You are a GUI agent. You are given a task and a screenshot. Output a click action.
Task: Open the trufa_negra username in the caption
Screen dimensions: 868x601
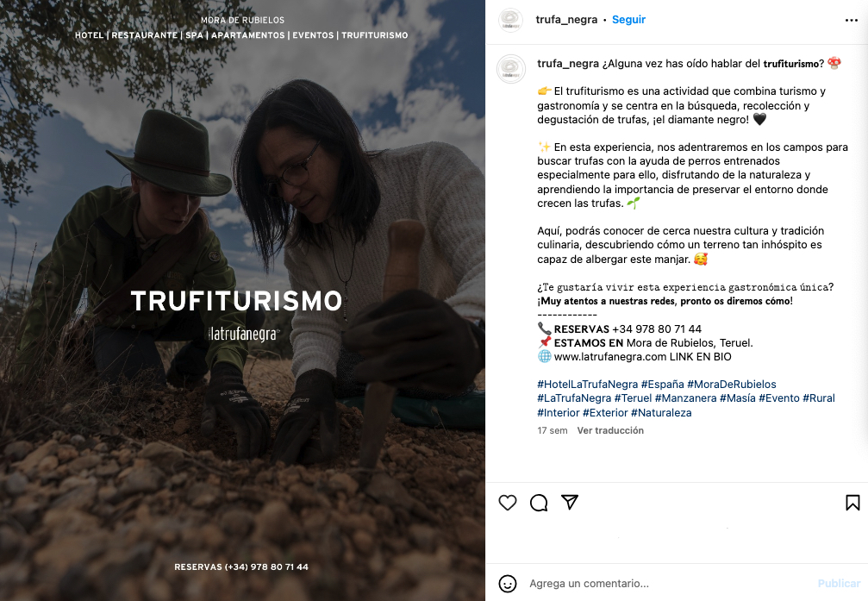click(x=568, y=64)
